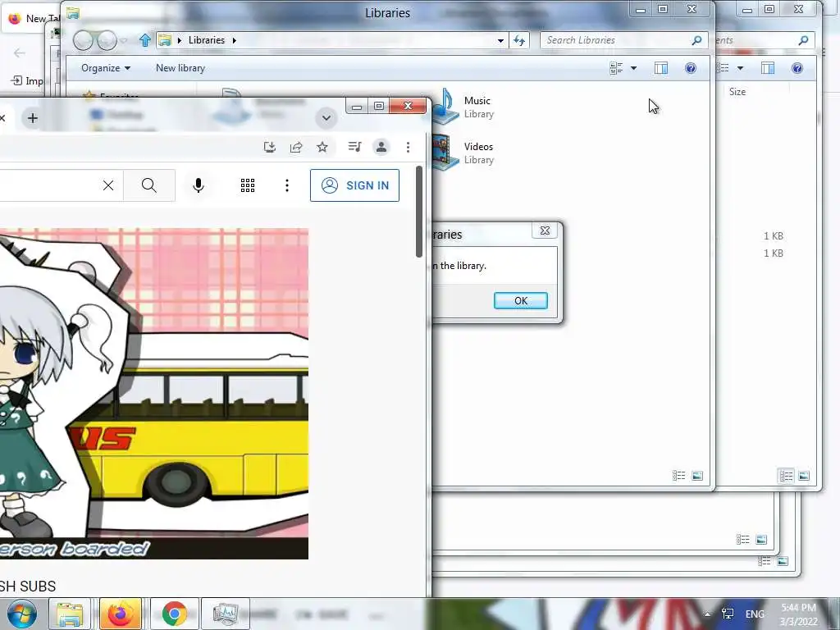The width and height of the screenshot is (840, 630).
Task: Activate voice search microphone icon
Action: coord(199,185)
